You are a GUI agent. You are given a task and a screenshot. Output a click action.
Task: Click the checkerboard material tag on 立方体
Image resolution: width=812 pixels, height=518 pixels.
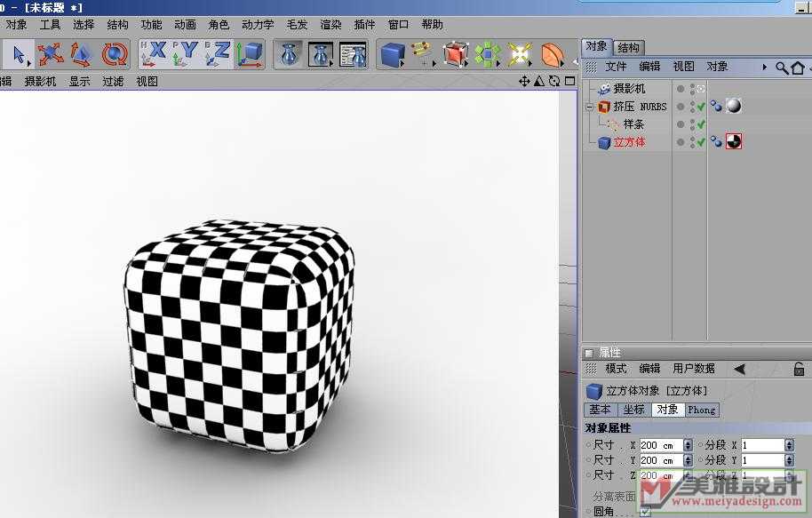coord(733,141)
